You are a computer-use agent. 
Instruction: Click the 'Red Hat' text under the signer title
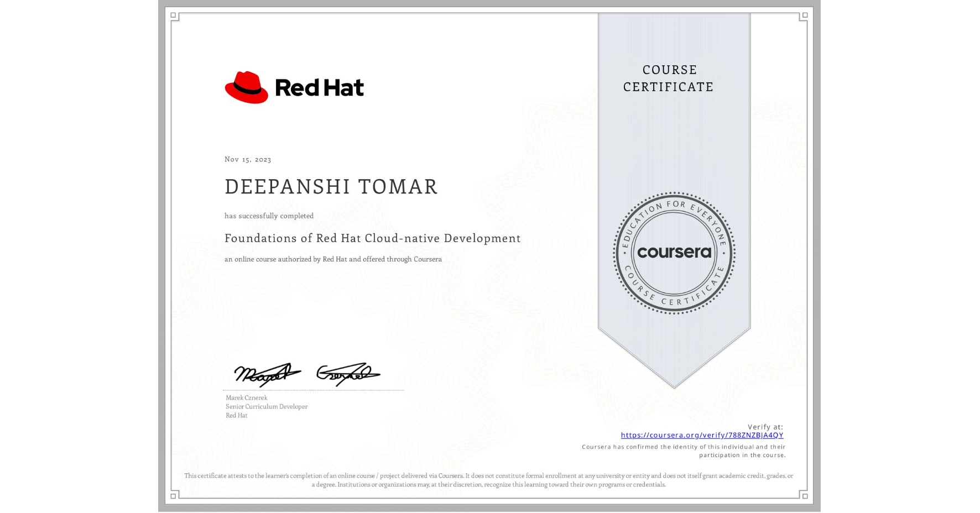tap(237, 415)
